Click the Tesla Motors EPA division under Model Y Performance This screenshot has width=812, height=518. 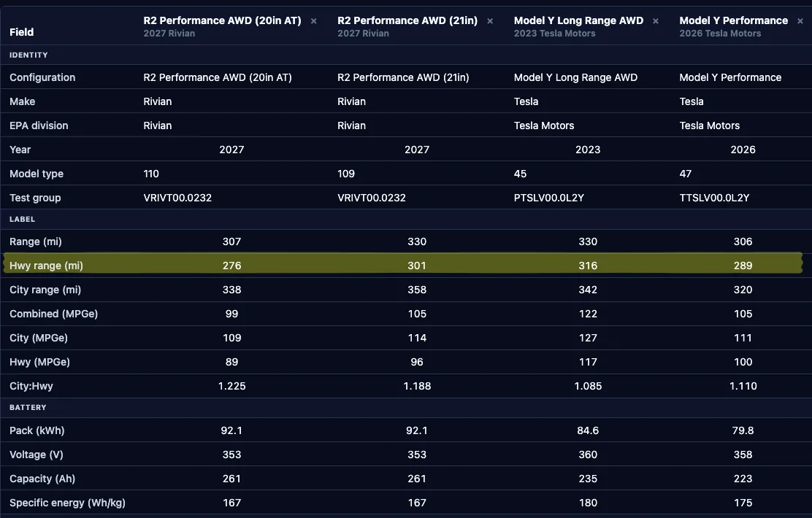tap(710, 125)
